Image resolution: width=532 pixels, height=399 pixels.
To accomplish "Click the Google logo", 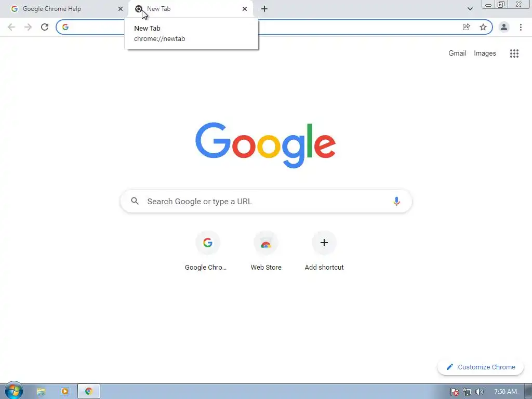I will pyautogui.click(x=265, y=145).
